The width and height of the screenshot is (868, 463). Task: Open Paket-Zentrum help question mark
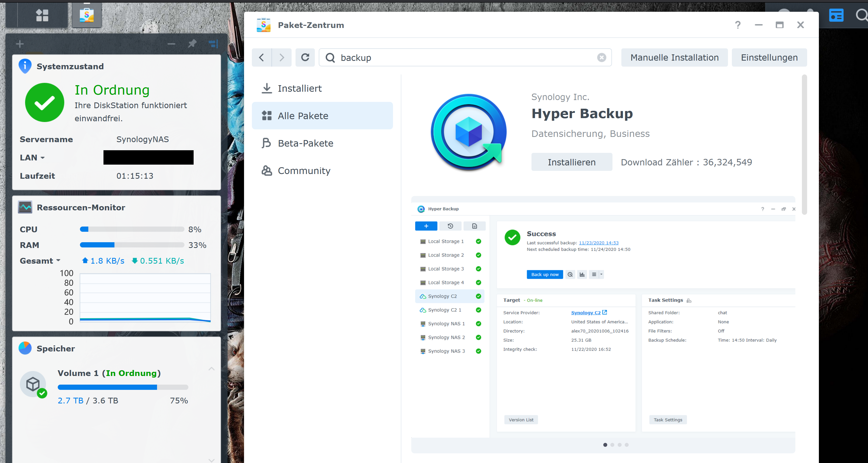[738, 25]
